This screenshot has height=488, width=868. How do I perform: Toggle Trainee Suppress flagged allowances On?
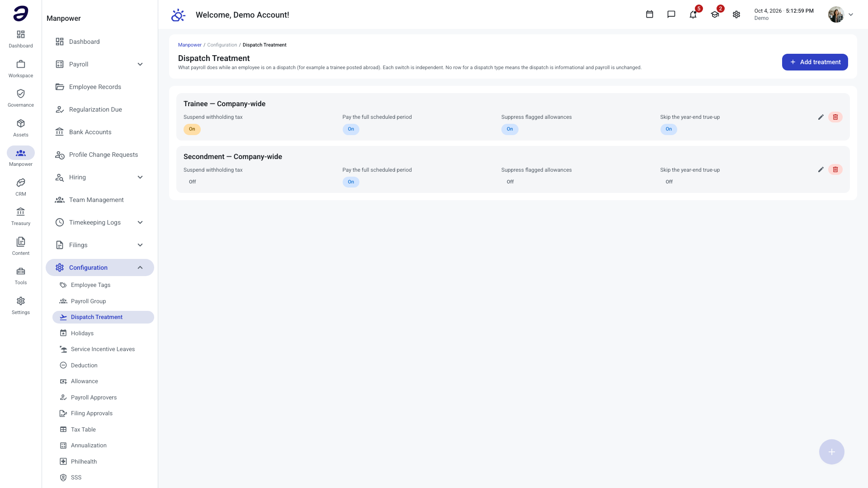point(510,129)
